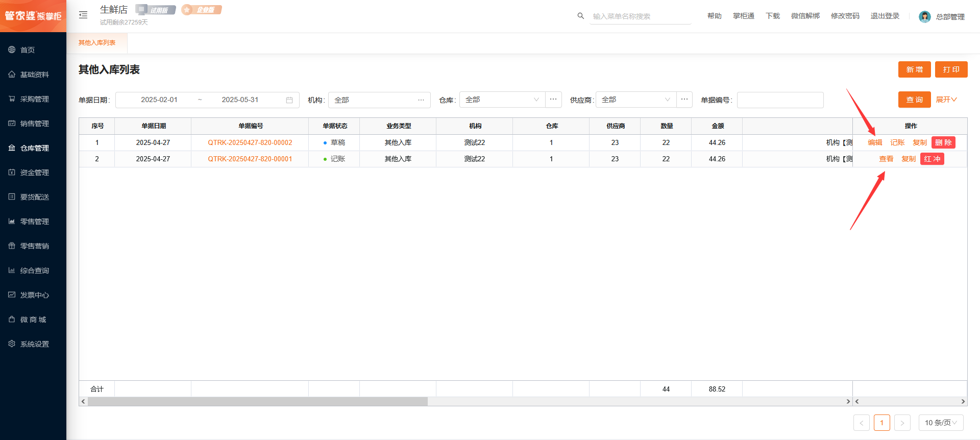This screenshot has height=440, width=980.
Task: Click the 微信解绑 link
Action: pyautogui.click(x=805, y=16)
